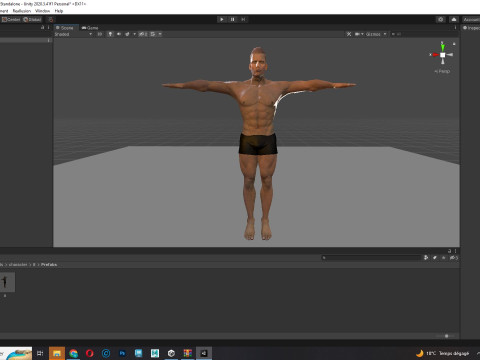Open the Shaded draw mode dropdown
This screenshot has width=480, height=360.
click(73, 34)
